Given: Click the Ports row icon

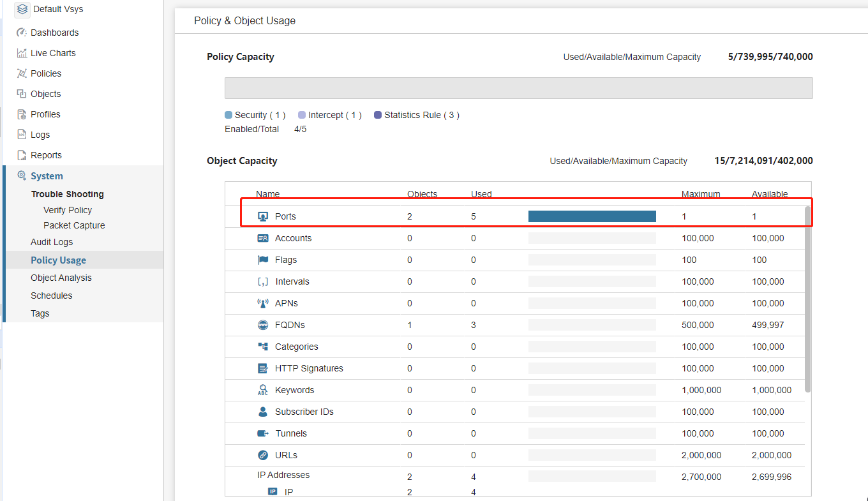Looking at the screenshot, I should (263, 216).
